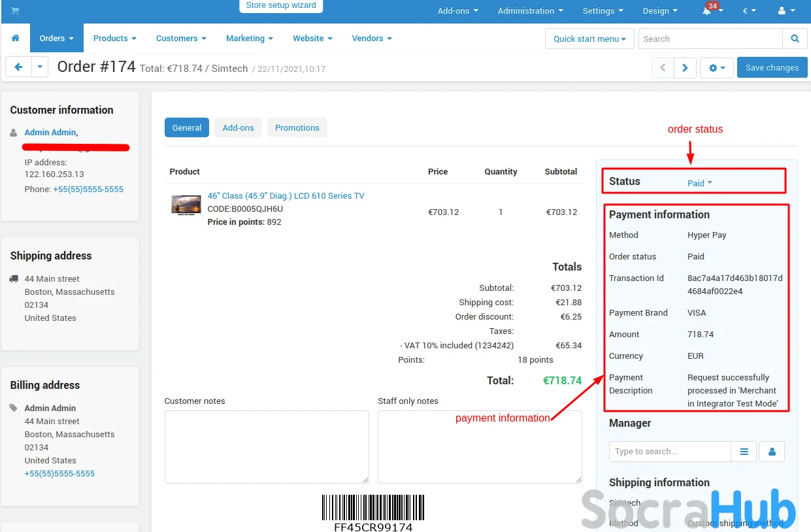Image resolution: width=811 pixels, height=532 pixels.
Task: Open the Quick start menu dropdown
Action: point(589,39)
